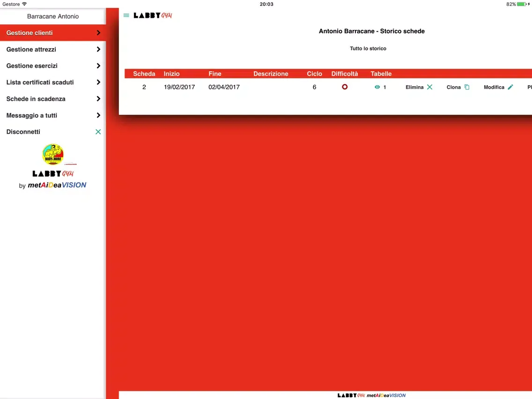Click end date 02/04/2017 cell
The image size is (532, 399).
[224, 87]
